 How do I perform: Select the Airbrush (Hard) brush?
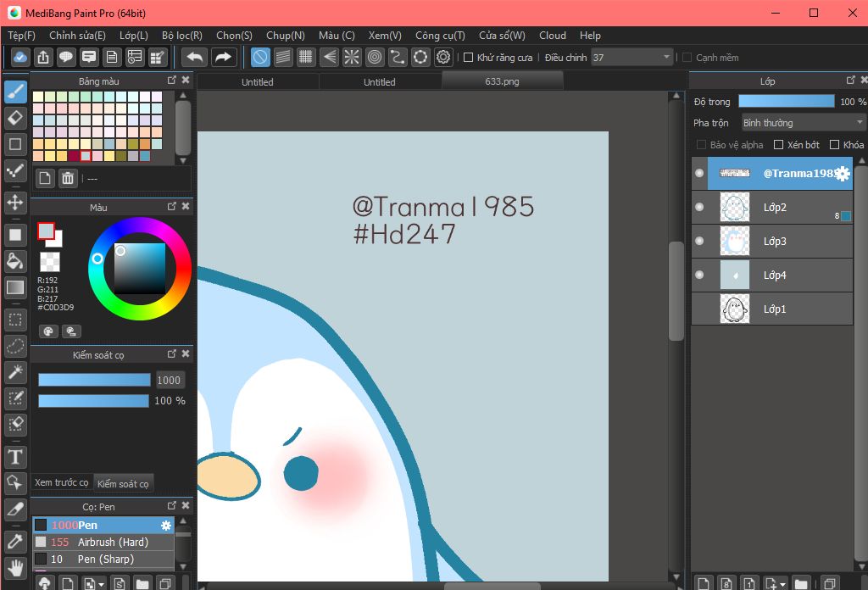[103, 543]
